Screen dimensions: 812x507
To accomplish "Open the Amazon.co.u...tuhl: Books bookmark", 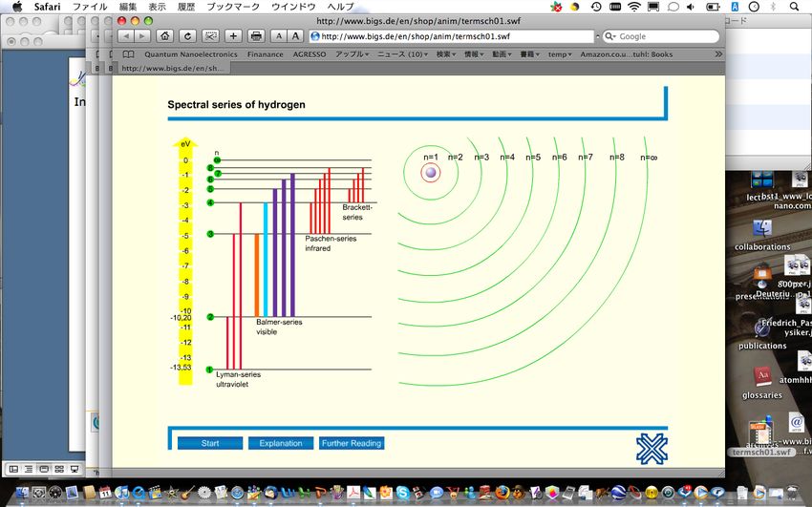I will 626,54.
